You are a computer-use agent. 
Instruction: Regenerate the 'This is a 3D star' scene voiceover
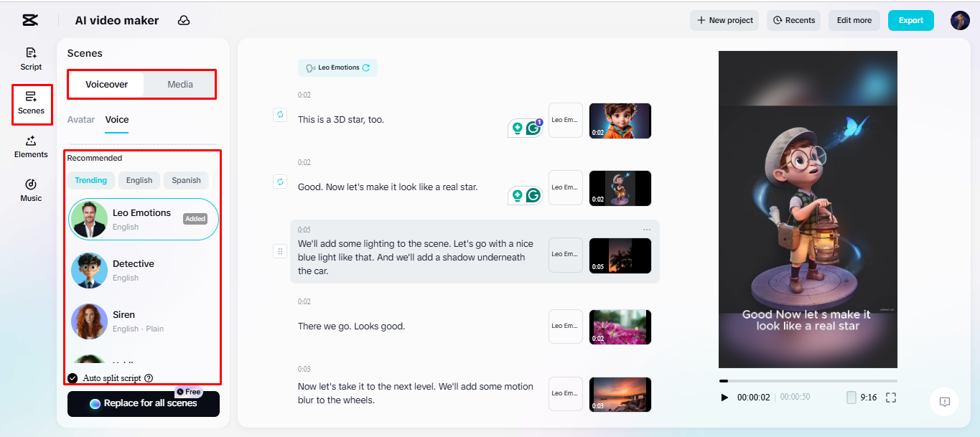click(280, 114)
